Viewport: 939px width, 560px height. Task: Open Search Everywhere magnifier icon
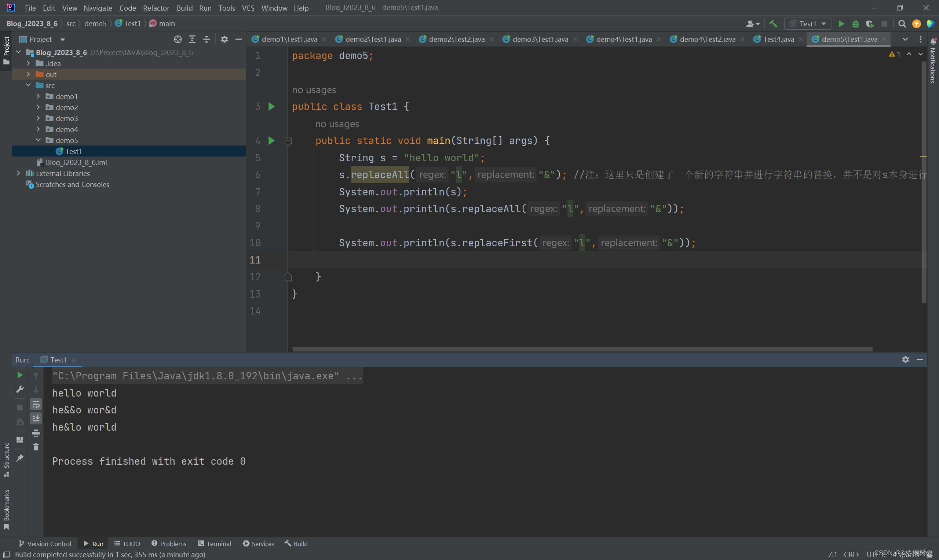pos(902,24)
